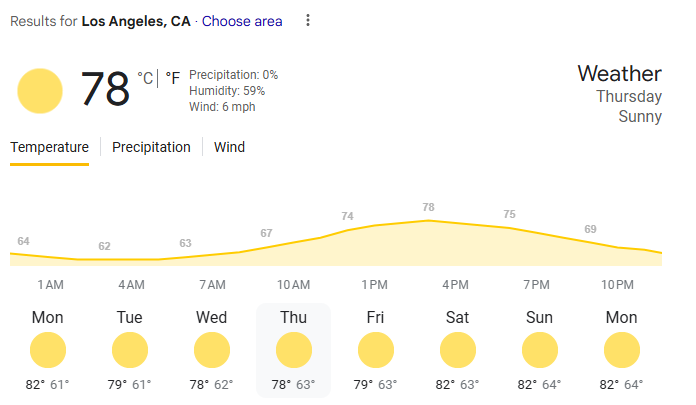Open the Choose area link
The height and width of the screenshot is (405, 696).
242,21
